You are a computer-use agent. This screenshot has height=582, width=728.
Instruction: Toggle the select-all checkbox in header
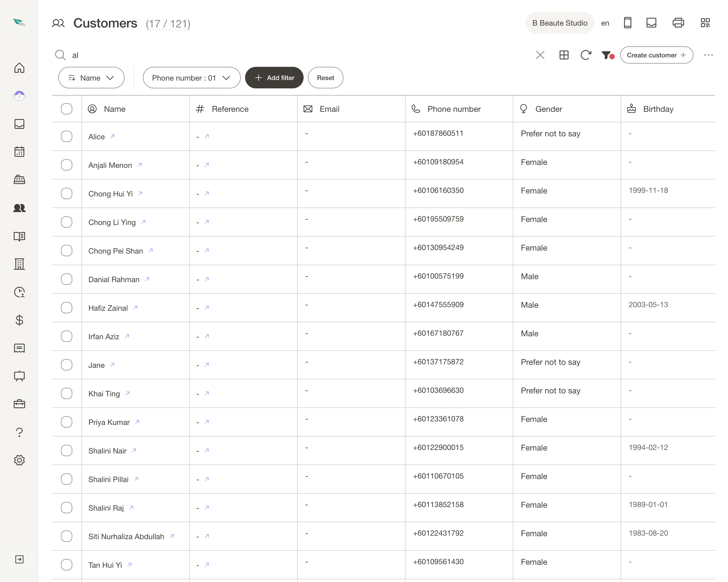tap(67, 109)
